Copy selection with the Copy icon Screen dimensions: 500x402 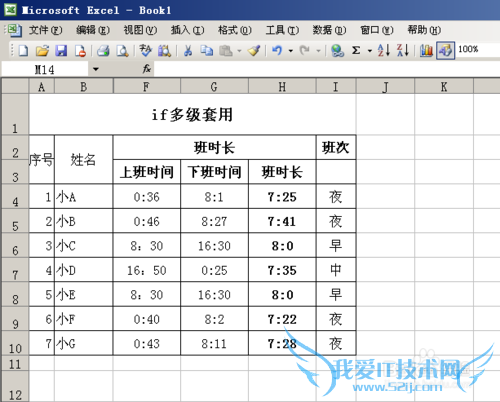coord(207,51)
